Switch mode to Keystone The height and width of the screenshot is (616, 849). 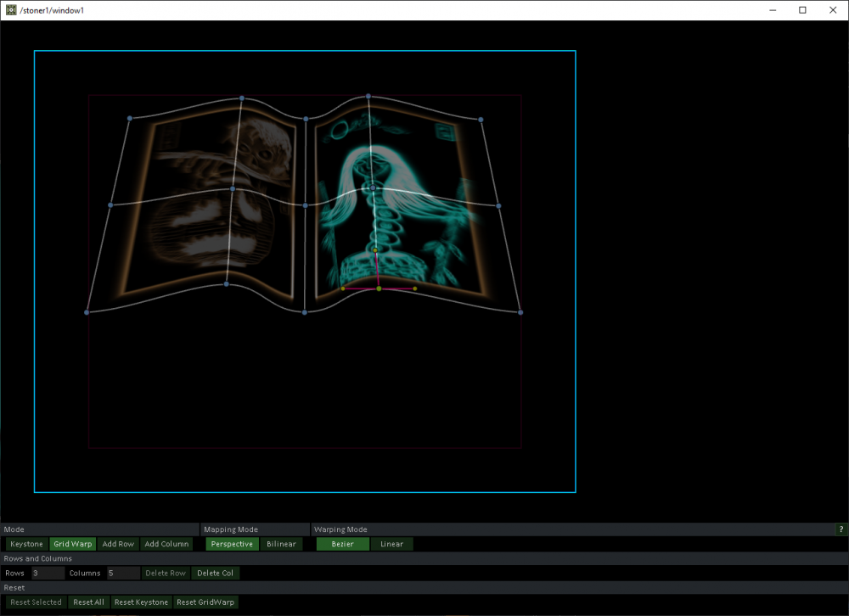click(x=26, y=544)
